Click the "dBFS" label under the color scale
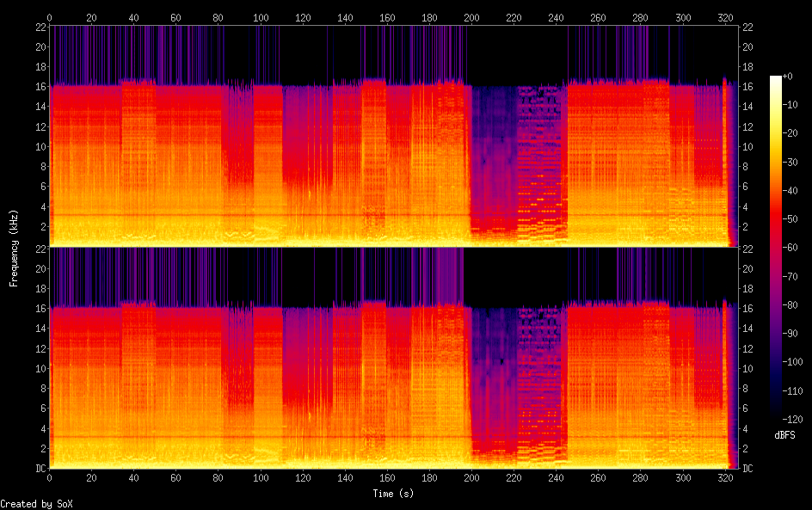Image resolution: width=812 pixels, height=510 pixels. pos(784,436)
